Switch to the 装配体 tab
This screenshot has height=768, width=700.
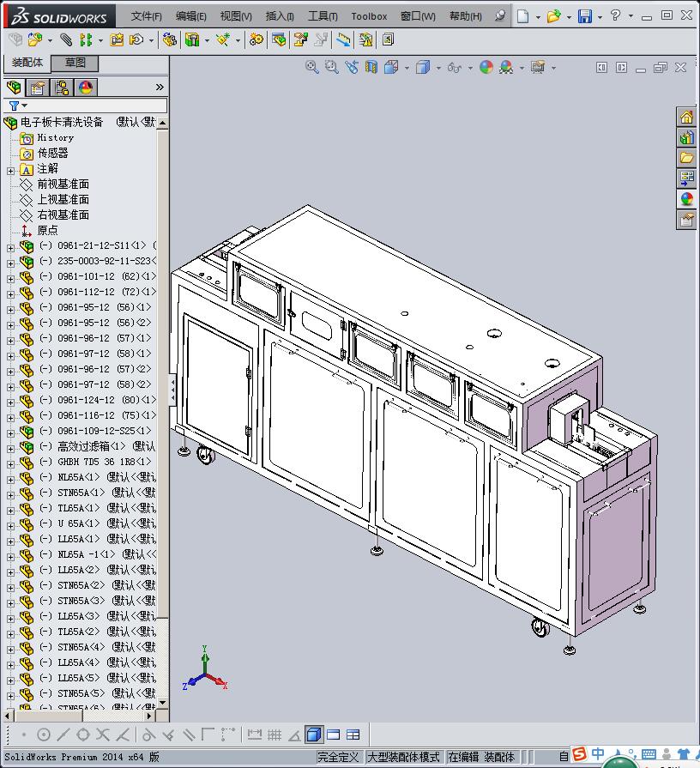click(x=27, y=63)
